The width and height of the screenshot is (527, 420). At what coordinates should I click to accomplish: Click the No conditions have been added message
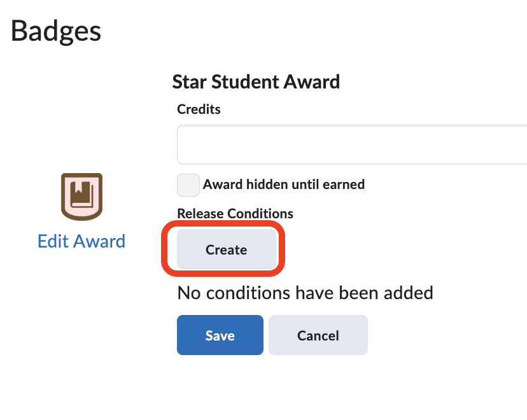pos(305,293)
